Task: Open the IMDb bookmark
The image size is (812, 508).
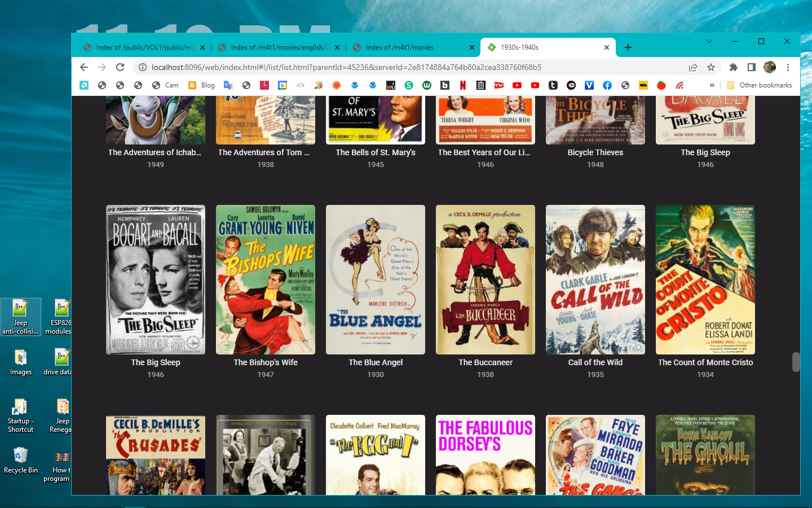Action: (x=643, y=85)
